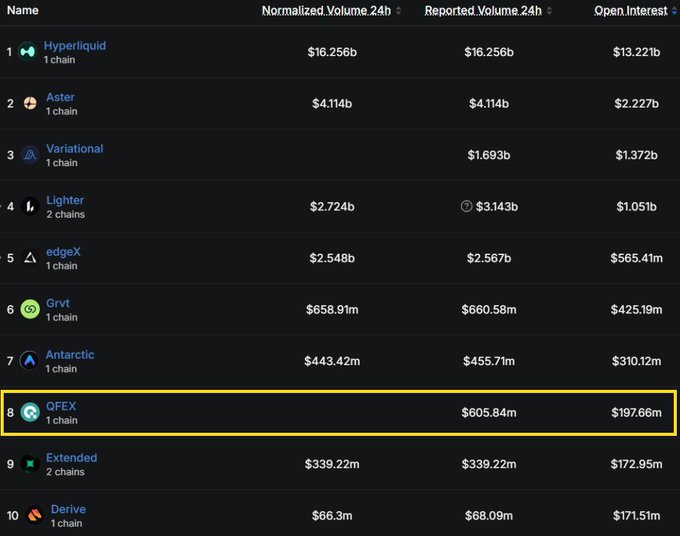Select Grvt open interest $425.19m
Image resolution: width=680 pixels, height=536 pixels.
636,310
